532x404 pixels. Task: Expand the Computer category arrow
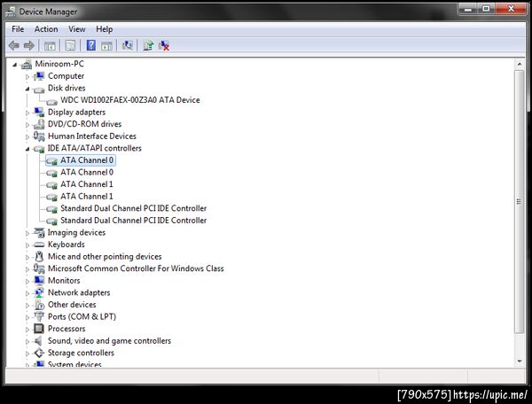27,76
